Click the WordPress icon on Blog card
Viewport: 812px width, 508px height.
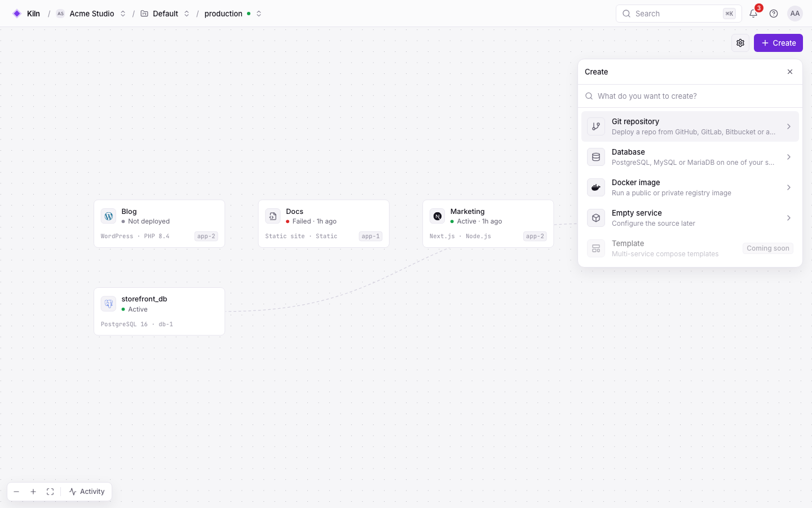(x=109, y=216)
